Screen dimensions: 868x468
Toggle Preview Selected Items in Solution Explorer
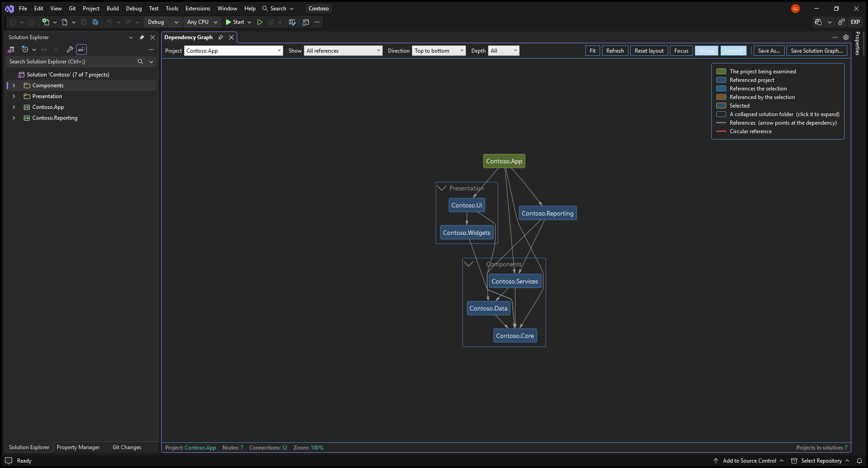pos(81,49)
